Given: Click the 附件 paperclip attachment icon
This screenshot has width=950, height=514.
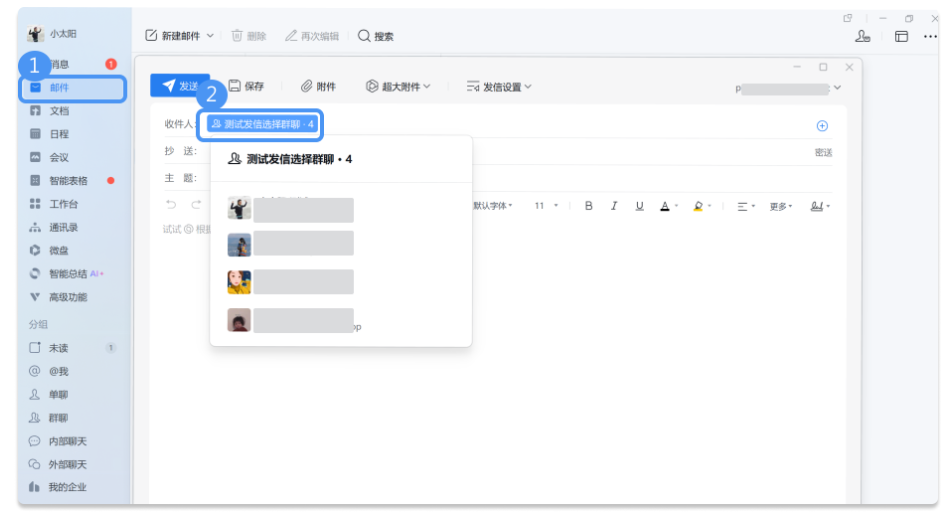Looking at the screenshot, I should tap(307, 87).
